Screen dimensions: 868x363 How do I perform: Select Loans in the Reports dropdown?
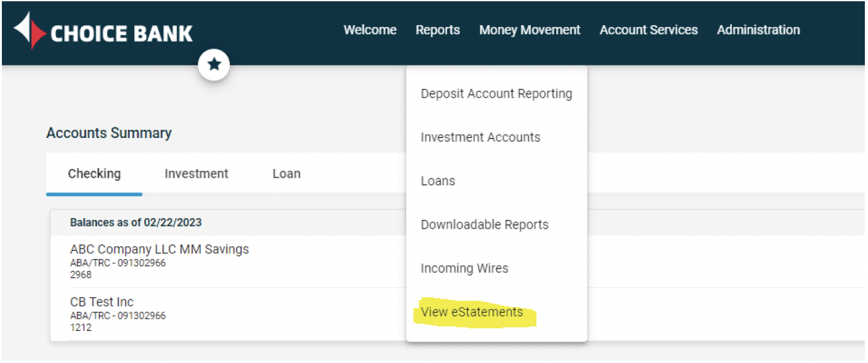[x=438, y=181]
